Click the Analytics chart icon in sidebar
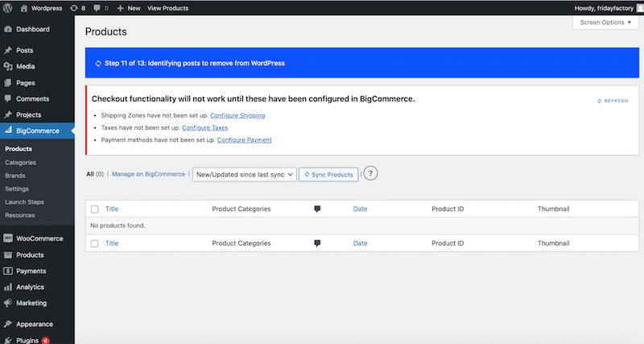The image size is (644, 344). (x=8, y=287)
